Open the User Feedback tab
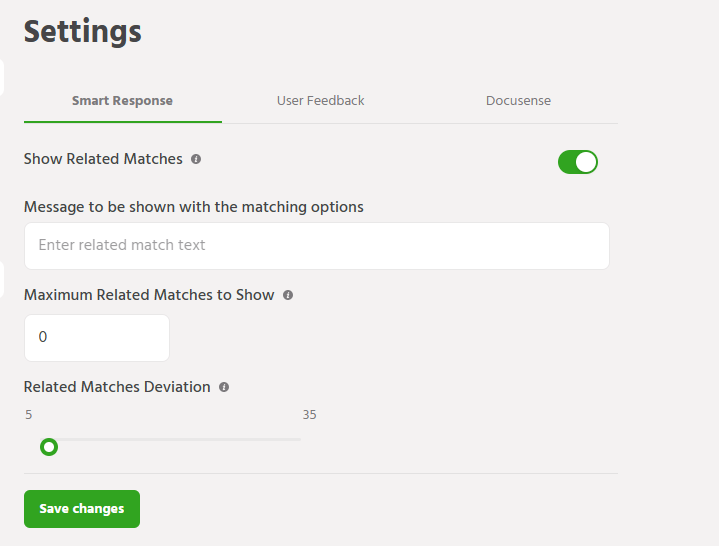This screenshot has height=546, width=719. pos(320,101)
